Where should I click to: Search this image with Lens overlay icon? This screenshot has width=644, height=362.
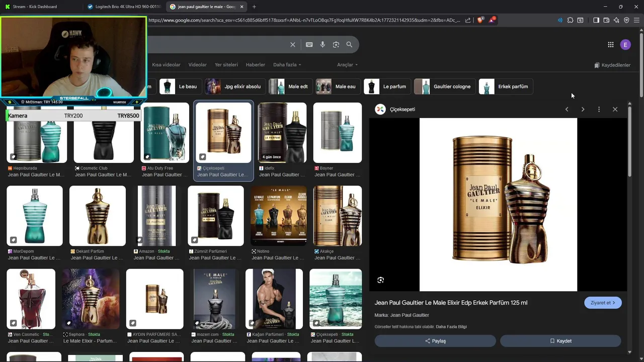(x=380, y=280)
